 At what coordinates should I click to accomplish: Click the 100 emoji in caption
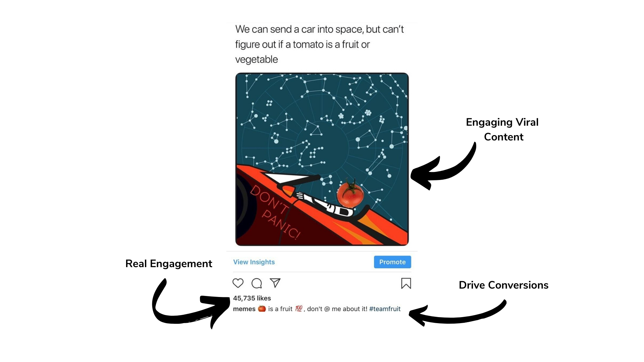(299, 308)
